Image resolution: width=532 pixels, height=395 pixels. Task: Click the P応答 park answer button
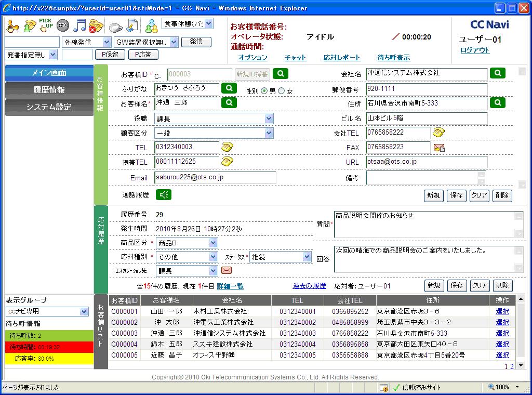(x=143, y=54)
